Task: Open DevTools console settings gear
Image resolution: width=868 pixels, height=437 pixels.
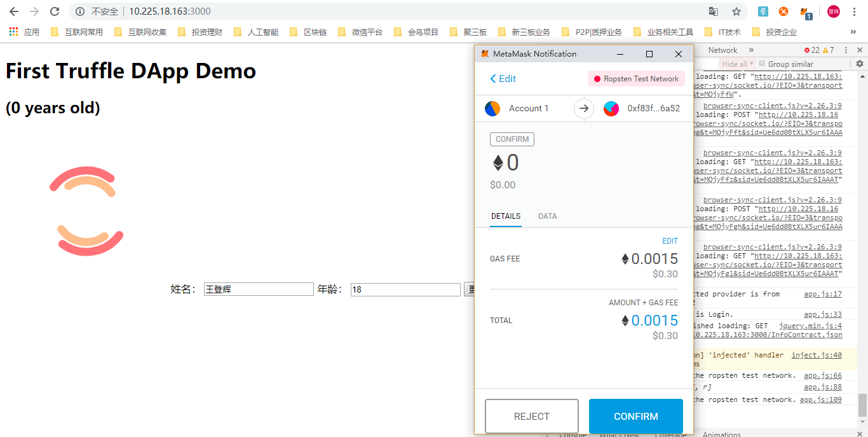Action: [860, 64]
